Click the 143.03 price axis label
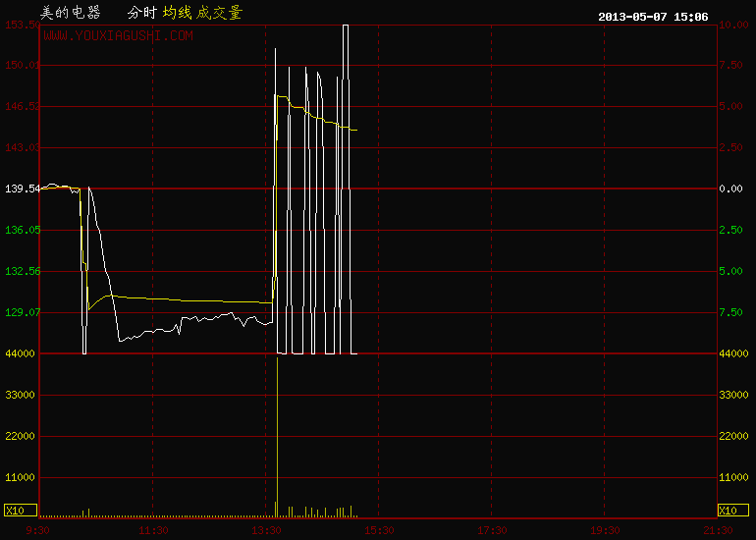This screenshot has height=540, width=756. pos(23,147)
